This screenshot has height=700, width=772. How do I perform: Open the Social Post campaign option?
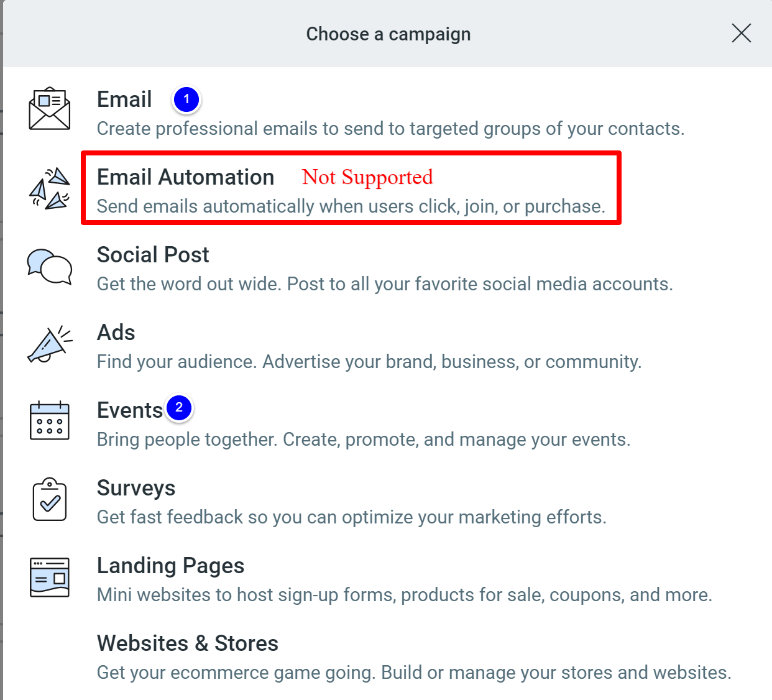tap(153, 255)
